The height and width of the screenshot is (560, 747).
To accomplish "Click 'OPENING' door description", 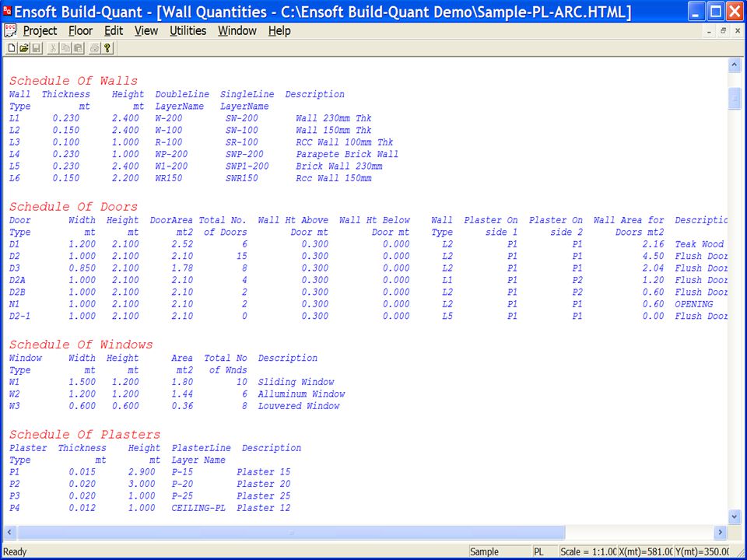I will pyautogui.click(x=693, y=304).
